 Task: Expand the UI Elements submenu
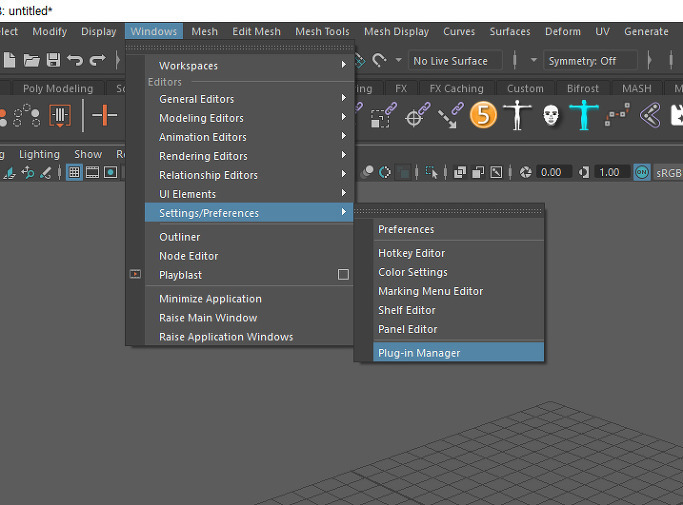[249, 194]
